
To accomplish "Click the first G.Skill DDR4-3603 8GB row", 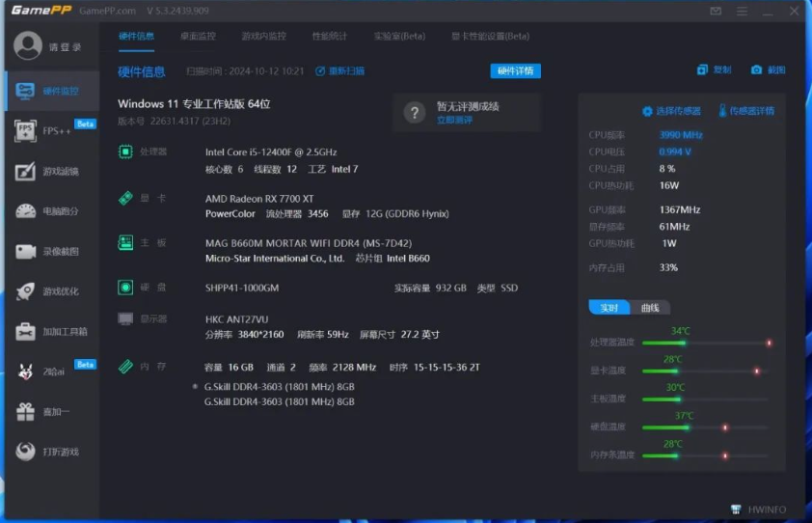I will pyautogui.click(x=279, y=387).
